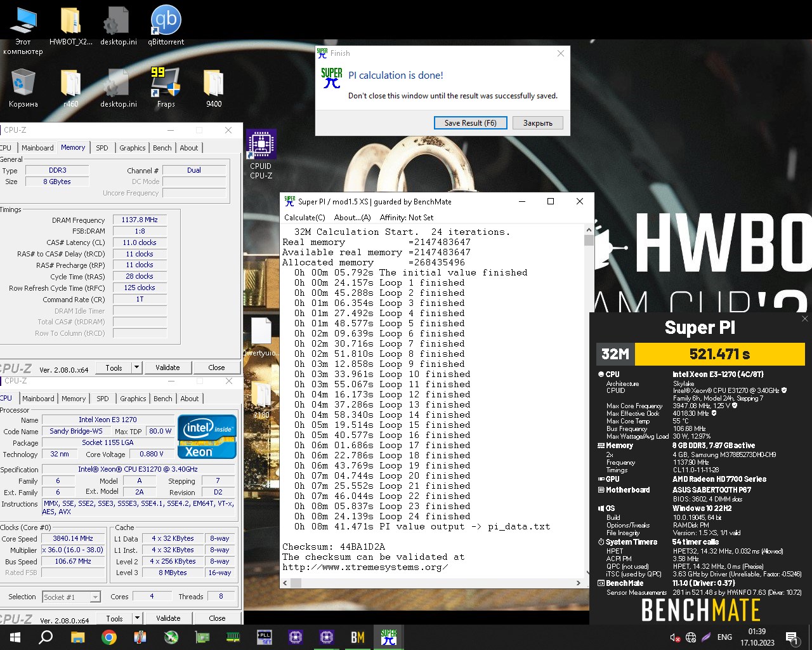Open the PLL SET taskbar app
Image resolution: width=812 pixels, height=650 pixels.
(x=264, y=637)
